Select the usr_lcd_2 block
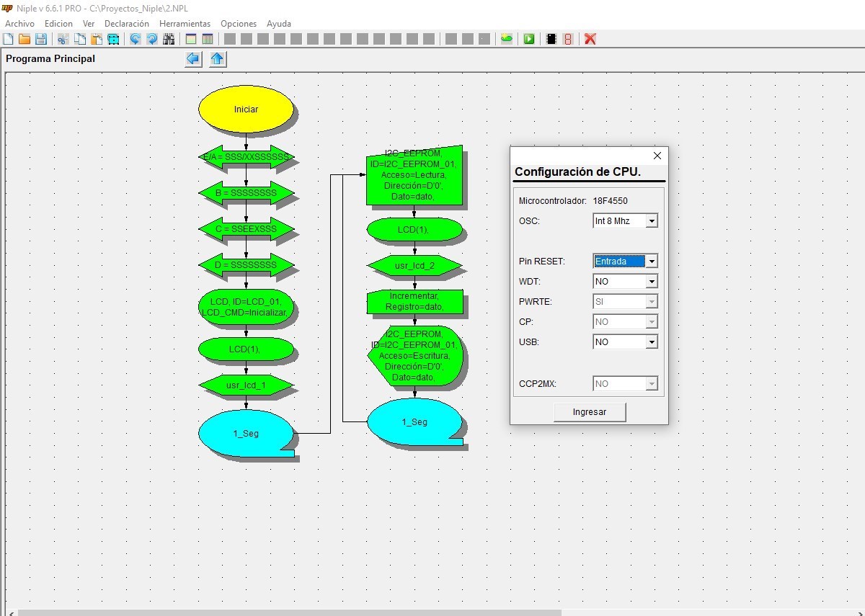Screen dimensions: 865x616 pos(414,266)
